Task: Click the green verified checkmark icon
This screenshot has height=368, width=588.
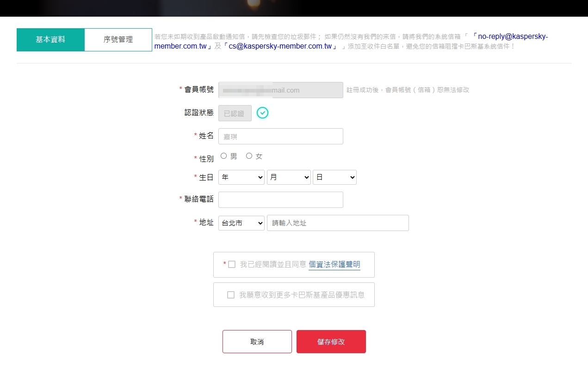Action: coord(262,113)
